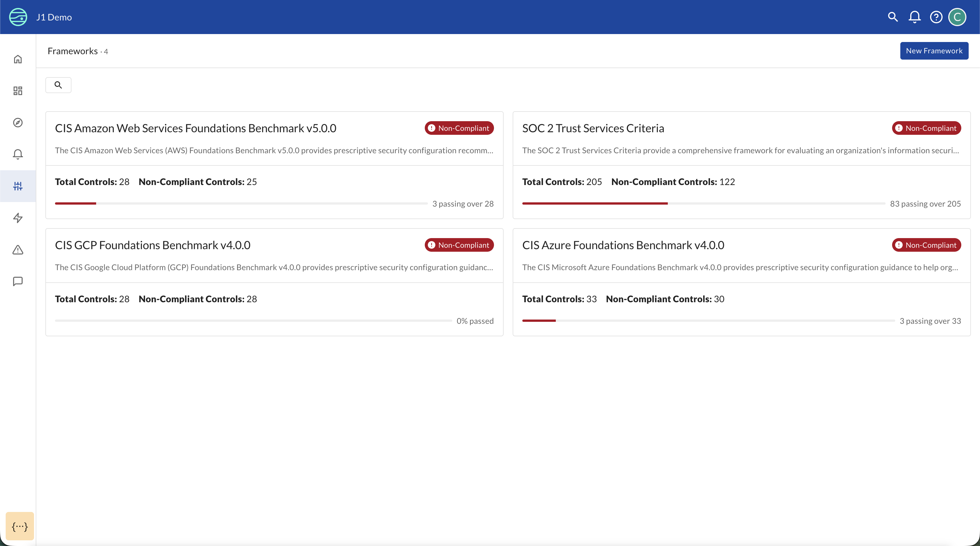
Task: Open the notifications bell in the top bar
Action: 914,17
